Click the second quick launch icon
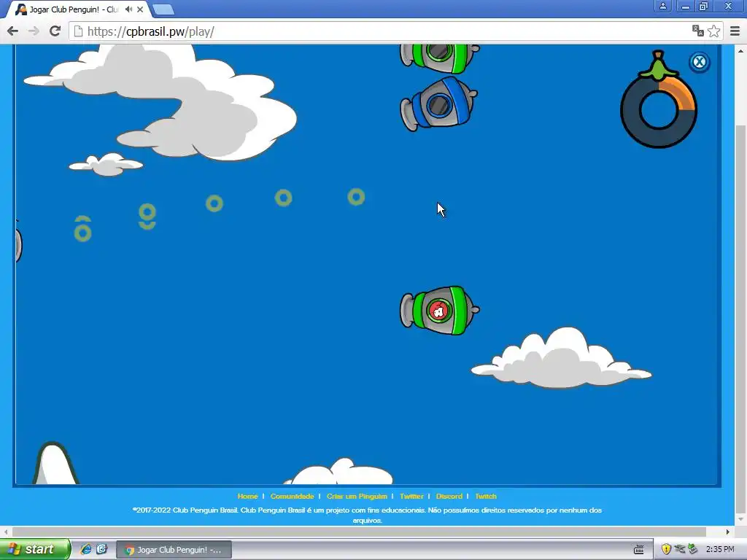 click(x=102, y=549)
